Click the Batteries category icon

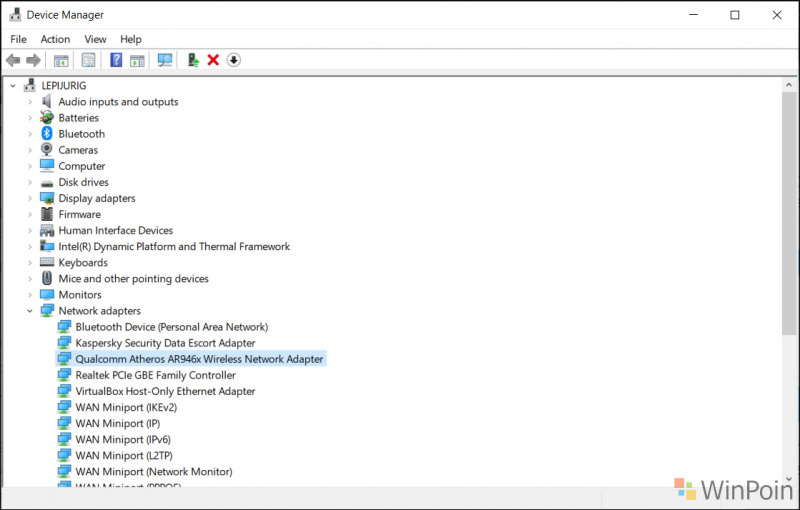coord(47,117)
